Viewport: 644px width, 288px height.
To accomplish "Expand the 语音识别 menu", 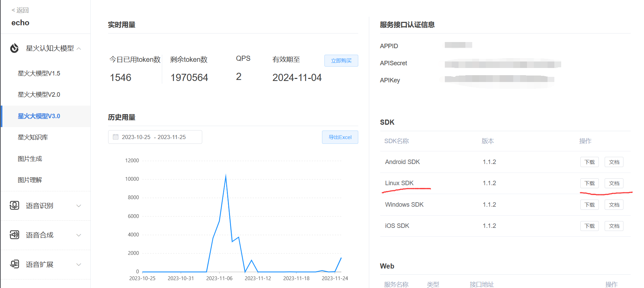I will (79, 206).
